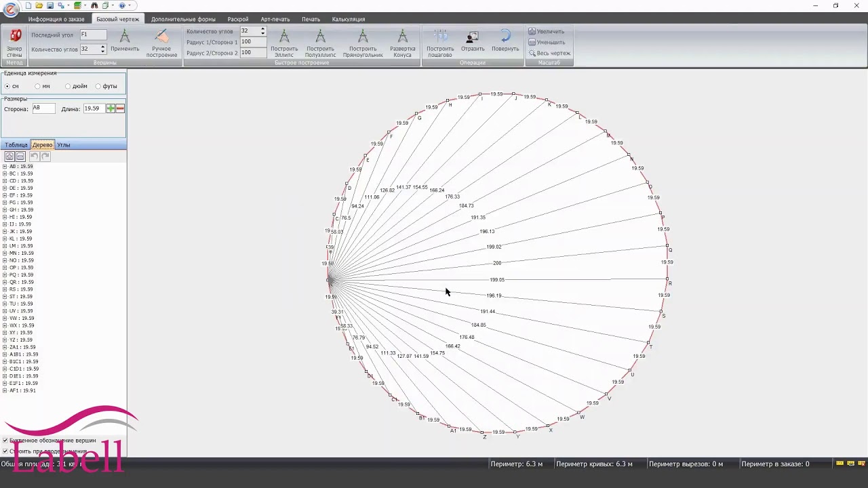The image size is (868, 488).
Task: Click Построить пошагово operation
Action: [440, 43]
